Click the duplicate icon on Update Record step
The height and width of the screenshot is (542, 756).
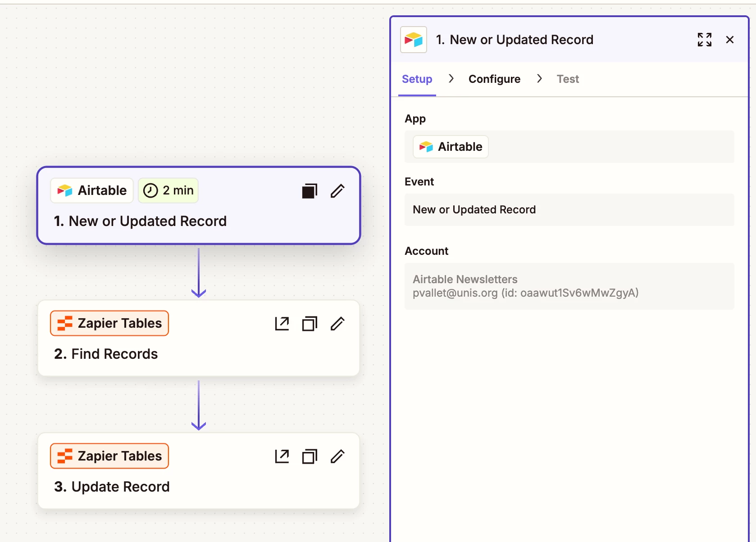(x=310, y=456)
